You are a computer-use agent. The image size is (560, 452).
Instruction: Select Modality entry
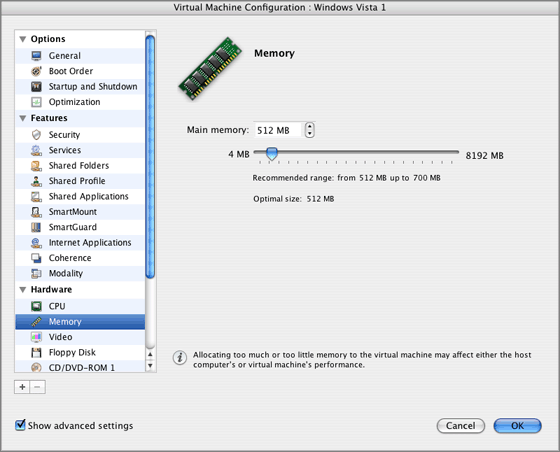(80, 273)
